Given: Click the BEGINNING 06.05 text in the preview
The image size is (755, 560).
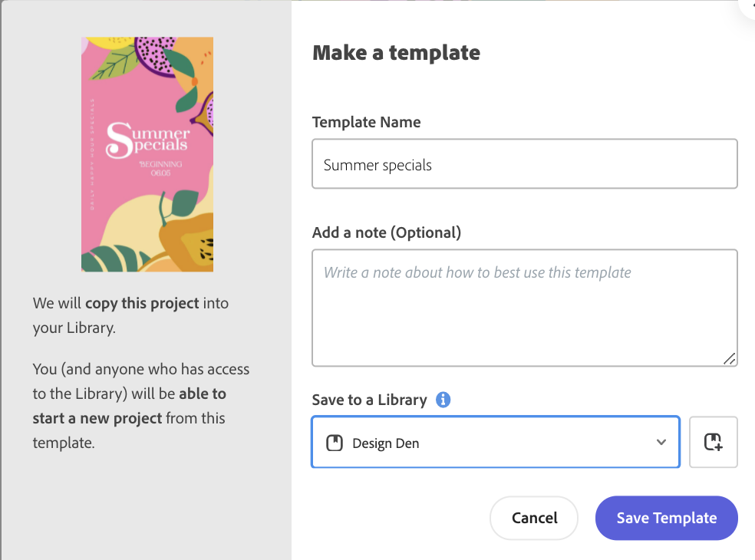Looking at the screenshot, I should click(x=161, y=168).
